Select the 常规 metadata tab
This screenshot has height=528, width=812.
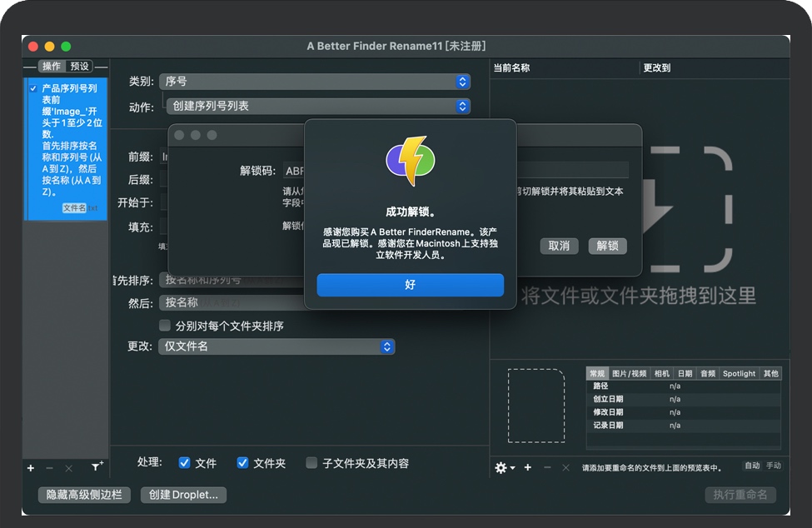[597, 373]
